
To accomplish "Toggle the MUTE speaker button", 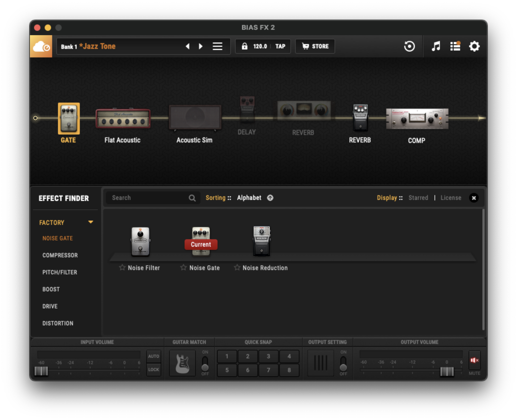I will [x=474, y=360].
